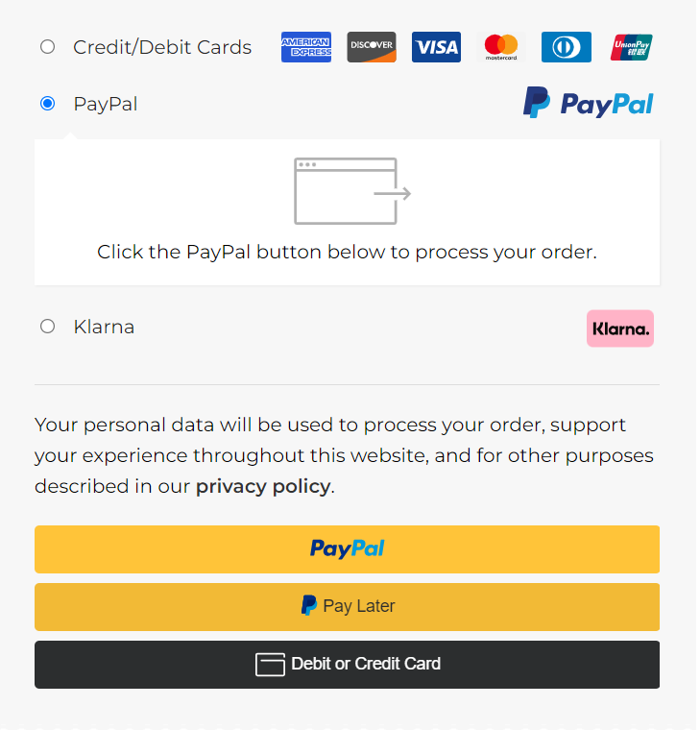Select the Credit/Debit Cards radio button
Image resolution: width=700 pixels, height=730 pixels.
pyautogui.click(x=48, y=47)
